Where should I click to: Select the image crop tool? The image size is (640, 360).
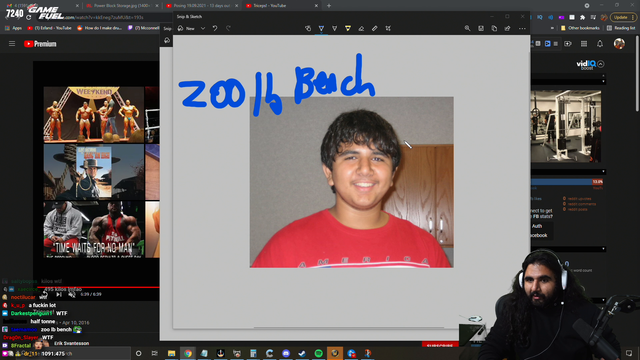pos(388,29)
